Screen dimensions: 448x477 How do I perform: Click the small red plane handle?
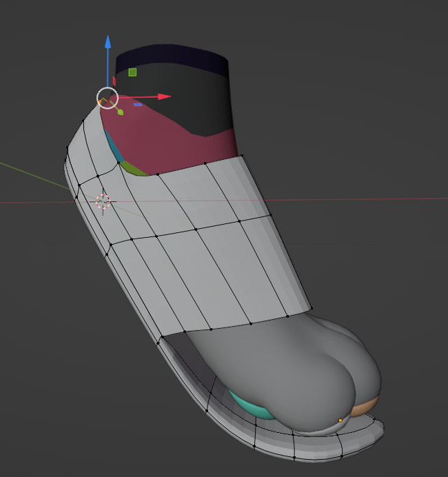click(x=114, y=81)
